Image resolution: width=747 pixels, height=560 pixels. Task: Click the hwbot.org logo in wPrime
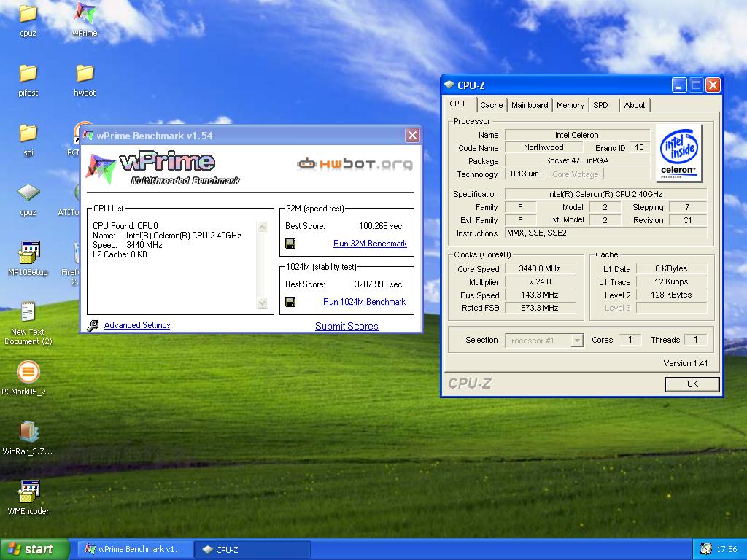(x=355, y=164)
